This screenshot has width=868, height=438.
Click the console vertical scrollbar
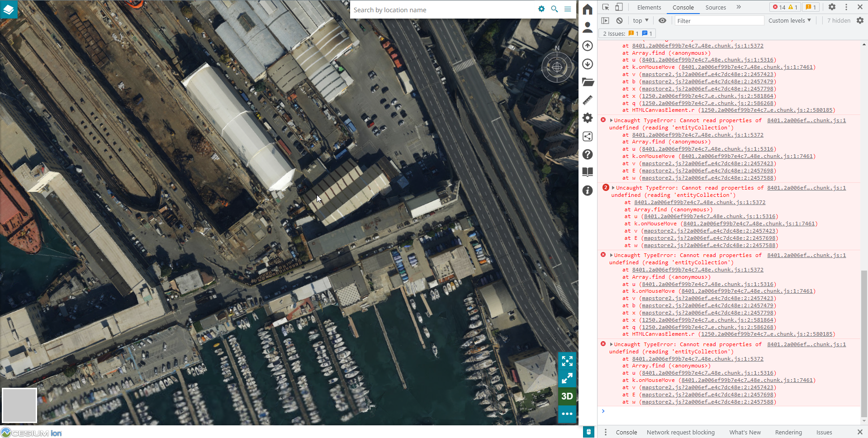(x=864, y=343)
